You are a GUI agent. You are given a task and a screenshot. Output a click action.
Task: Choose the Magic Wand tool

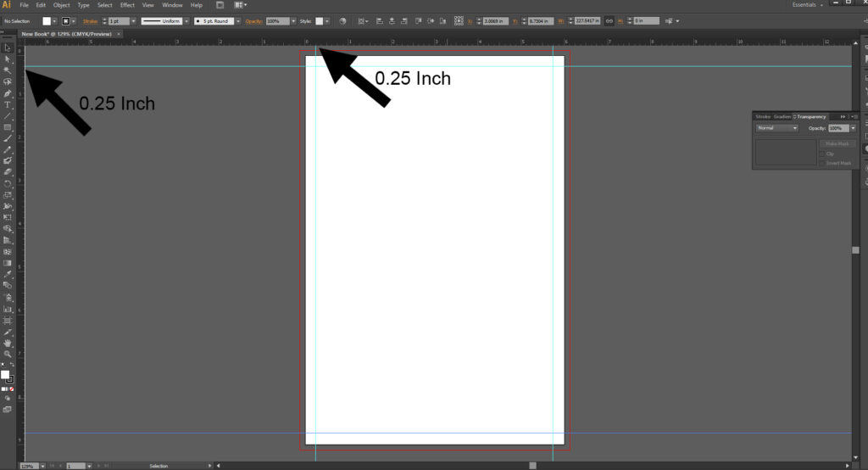tap(7, 70)
